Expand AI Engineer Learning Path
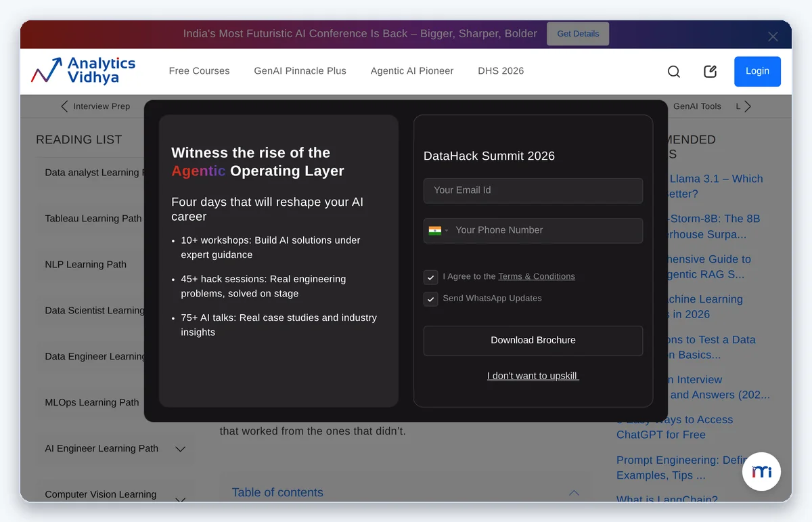Viewport: 812px width, 522px height. (x=181, y=449)
